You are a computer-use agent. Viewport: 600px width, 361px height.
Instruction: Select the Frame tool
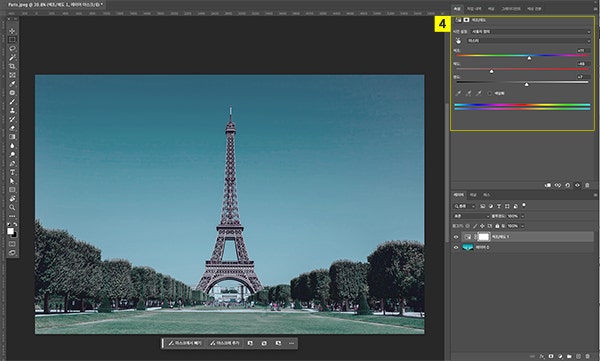coord(12,75)
